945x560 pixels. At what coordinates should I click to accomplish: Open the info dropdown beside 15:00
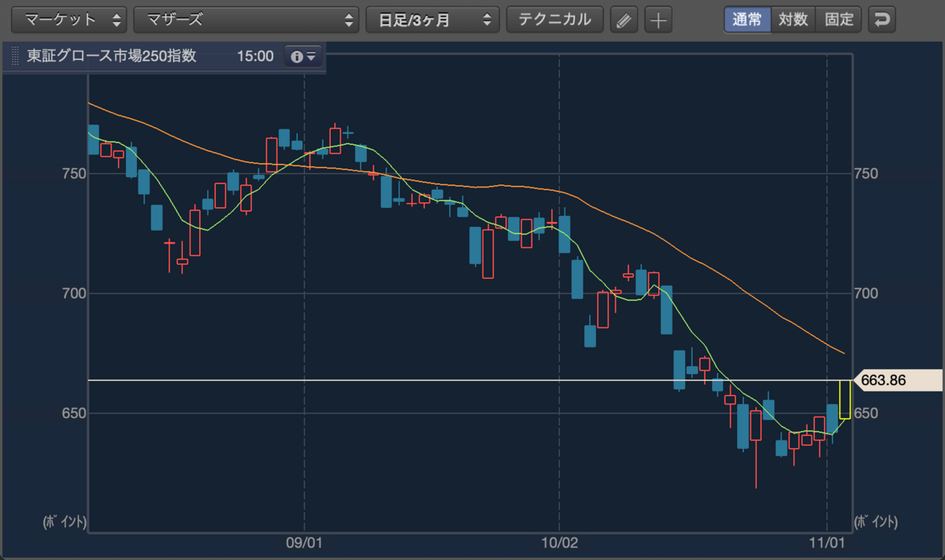pyautogui.click(x=303, y=57)
